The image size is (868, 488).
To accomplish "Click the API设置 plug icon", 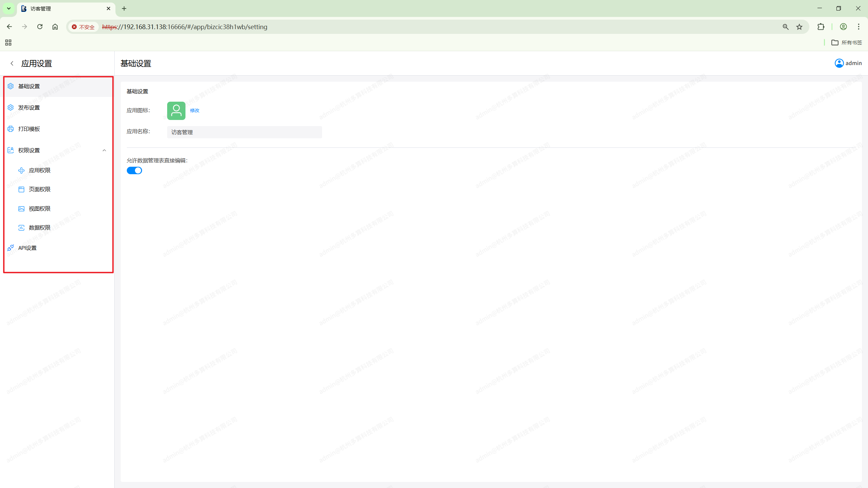I will (11, 248).
